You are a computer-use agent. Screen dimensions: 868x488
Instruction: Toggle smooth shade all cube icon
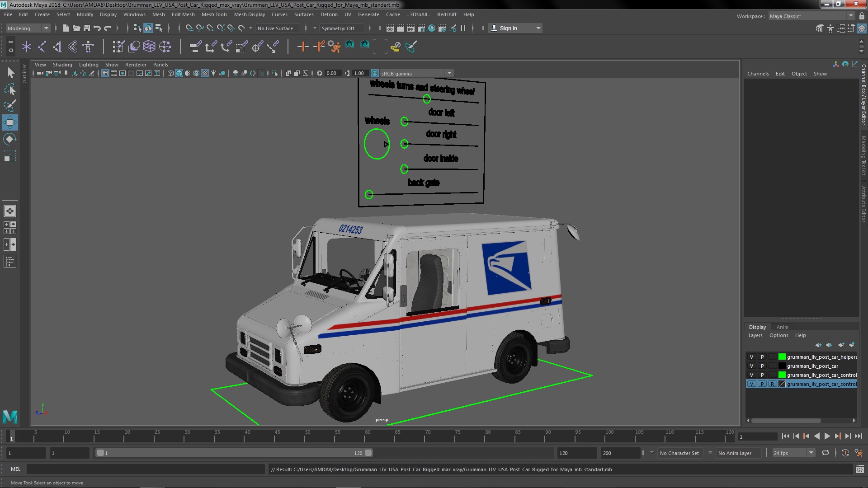[179, 73]
